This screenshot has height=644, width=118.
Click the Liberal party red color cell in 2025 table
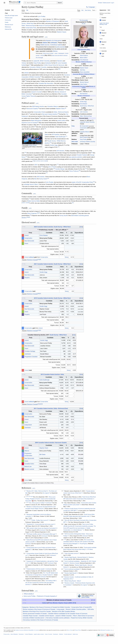23,235
